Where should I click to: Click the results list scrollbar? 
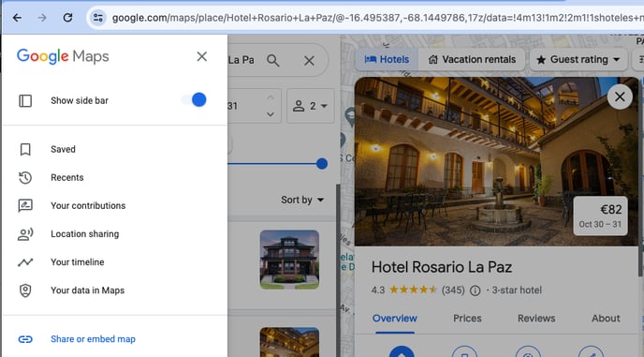click(x=338, y=270)
